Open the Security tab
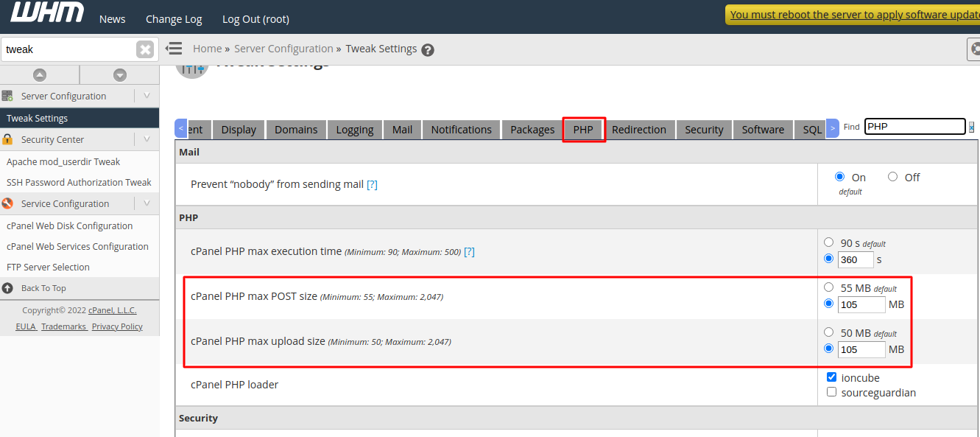 click(705, 130)
